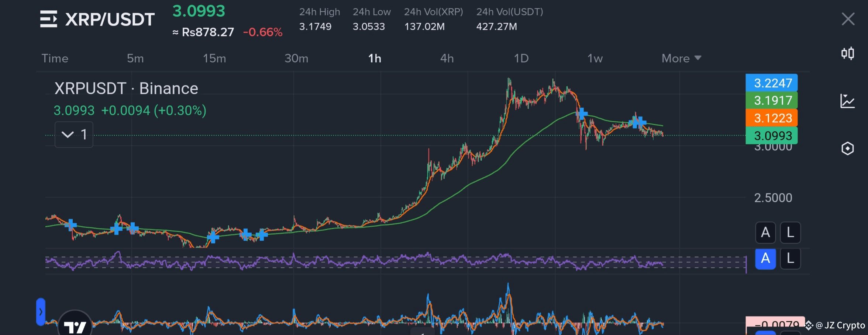Viewport: 868px width, 335px height.
Task: Click the 24h Low value 3.0533
Action: tap(369, 27)
